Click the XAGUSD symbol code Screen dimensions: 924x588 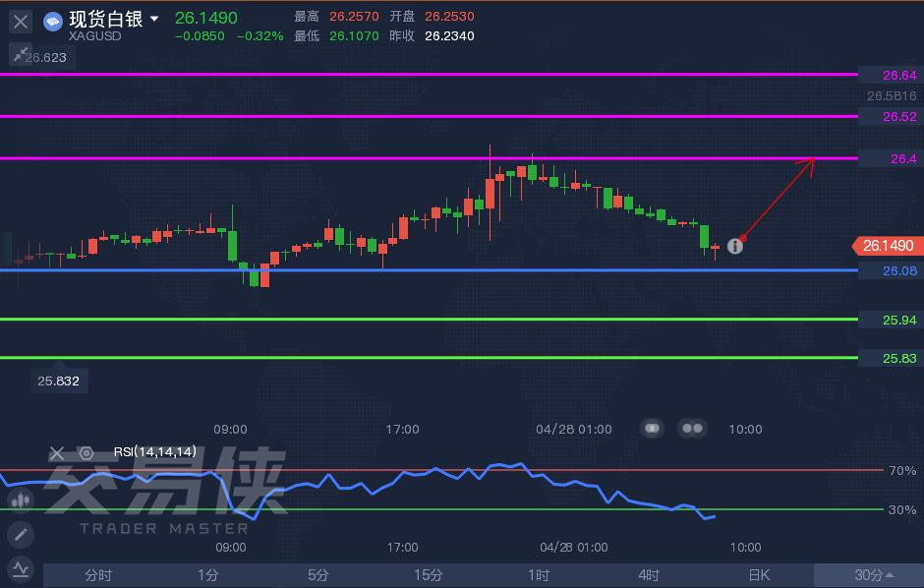coord(95,36)
